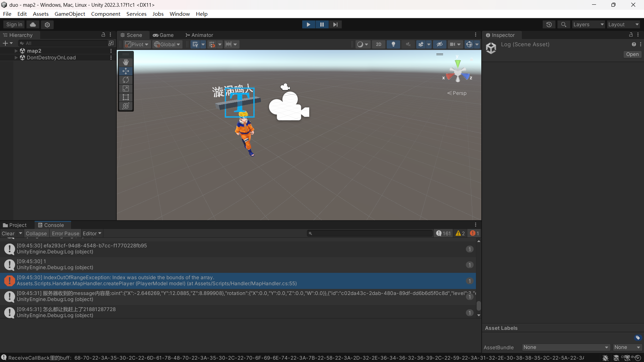Viewport: 644px width, 362px height.
Task: Expand the DontDestroyOnLoad hierarchy item
Action: [x=15, y=58]
